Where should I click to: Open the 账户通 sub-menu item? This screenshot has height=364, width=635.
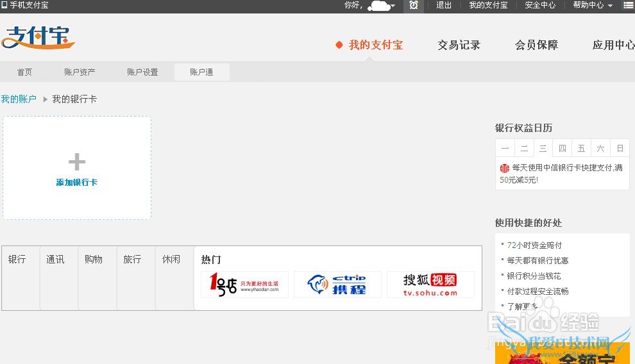point(201,72)
